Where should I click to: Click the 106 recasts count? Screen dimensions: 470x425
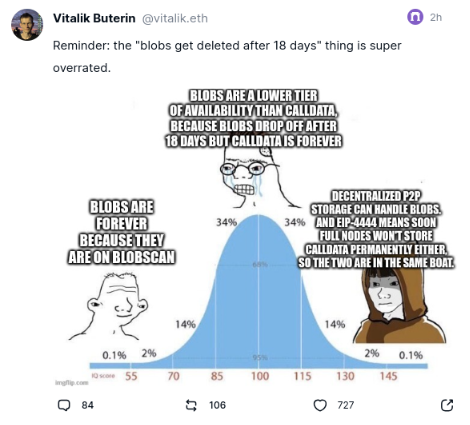tap(217, 405)
